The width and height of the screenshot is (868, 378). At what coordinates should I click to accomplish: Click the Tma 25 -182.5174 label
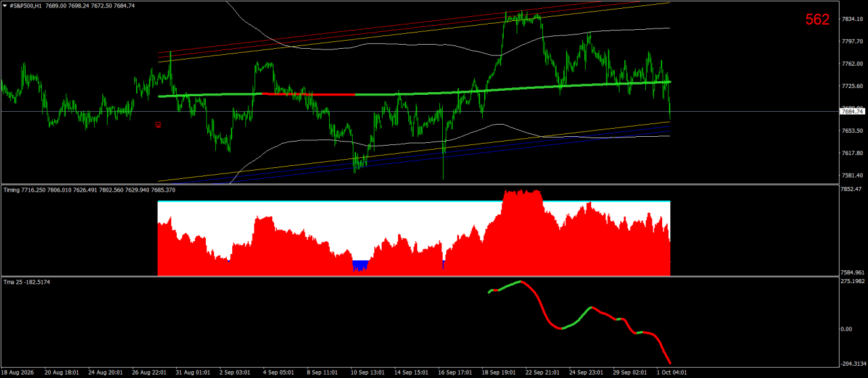tap(26, 281)
